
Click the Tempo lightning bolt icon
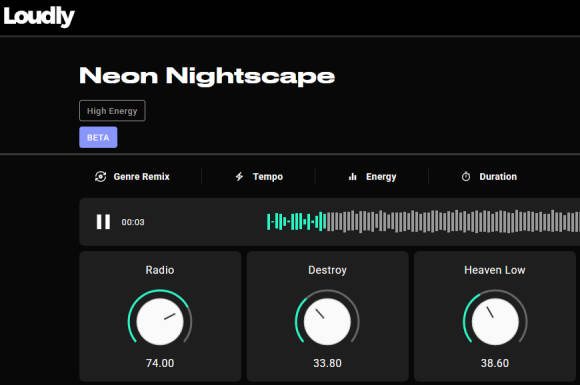tap(239, 177)
